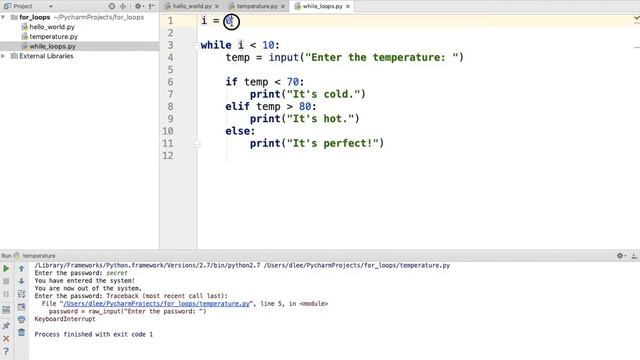The width and height of the screenshot is (640, 360).
Task: Click the restore layout icon in run panel
Action: [x=6, y=310]
